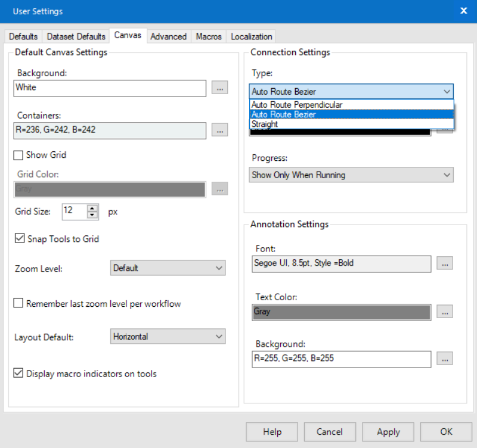This screenshot has height=448, width=477.
Task: Expand the Zoom Level dropdown
Action: point(168,268)
